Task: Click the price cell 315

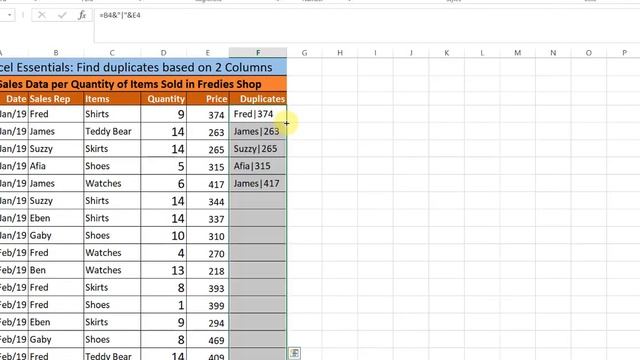Action: 208,166
